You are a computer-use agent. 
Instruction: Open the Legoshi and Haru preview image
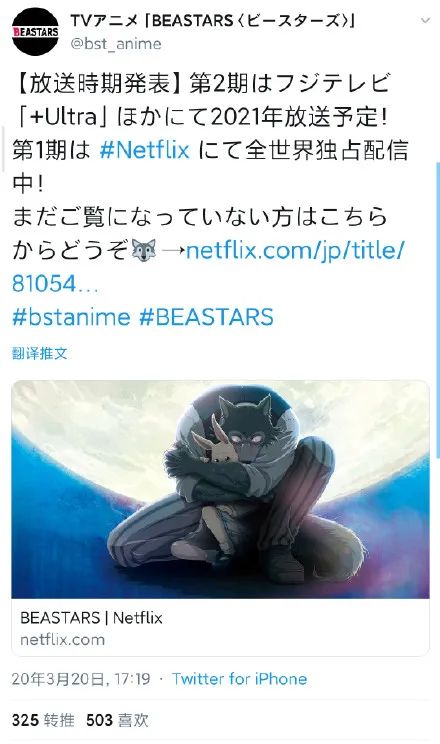220,489
